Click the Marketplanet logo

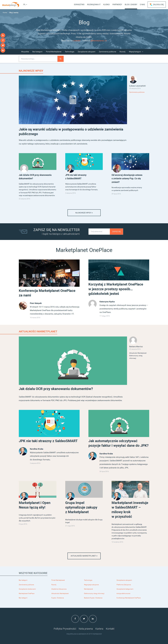point(10,5)
